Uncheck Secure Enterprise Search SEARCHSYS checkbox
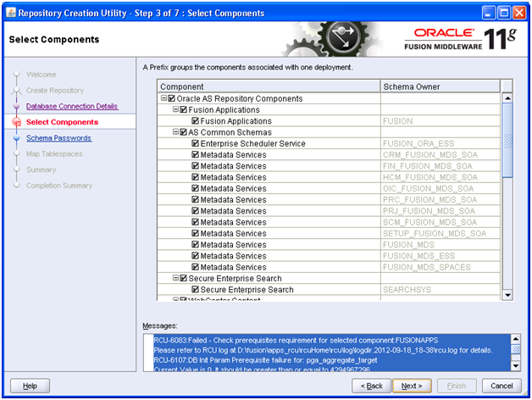Image resolution: width=532 pixels, height=400 pixels. click(x=195, y=289)
